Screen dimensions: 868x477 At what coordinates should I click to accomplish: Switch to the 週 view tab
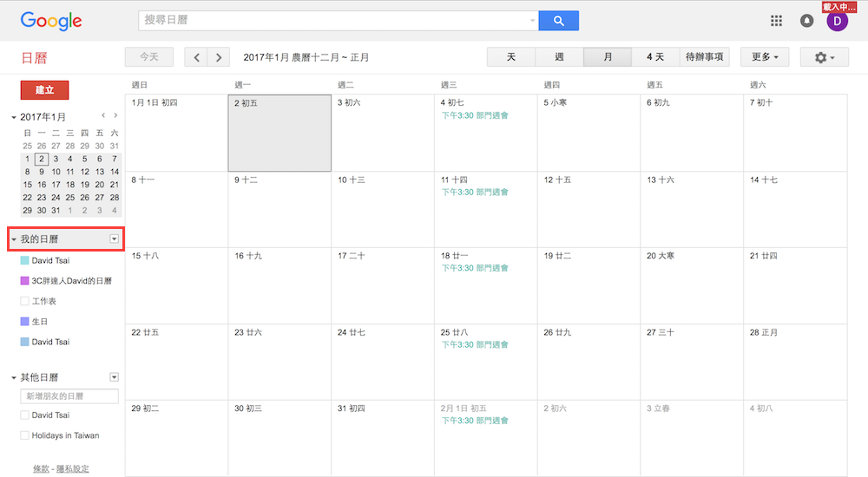click(x=559, y=57)
